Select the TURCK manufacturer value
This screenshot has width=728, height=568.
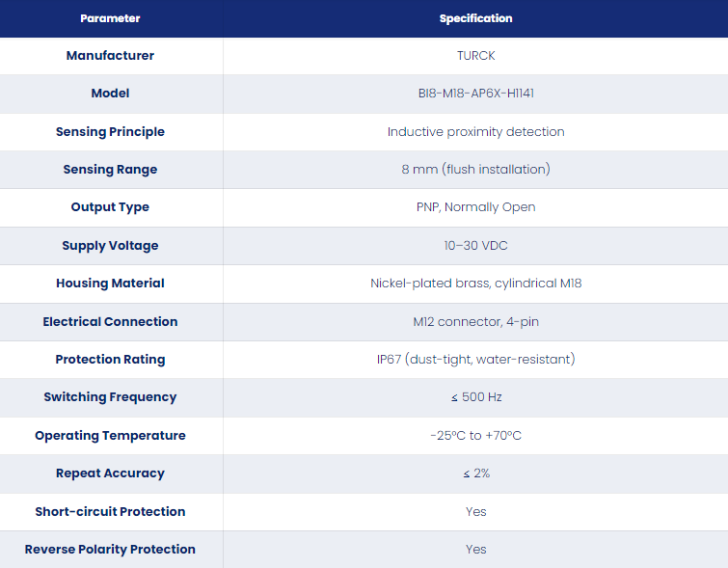pyautogui.click(x=476, y=56)
